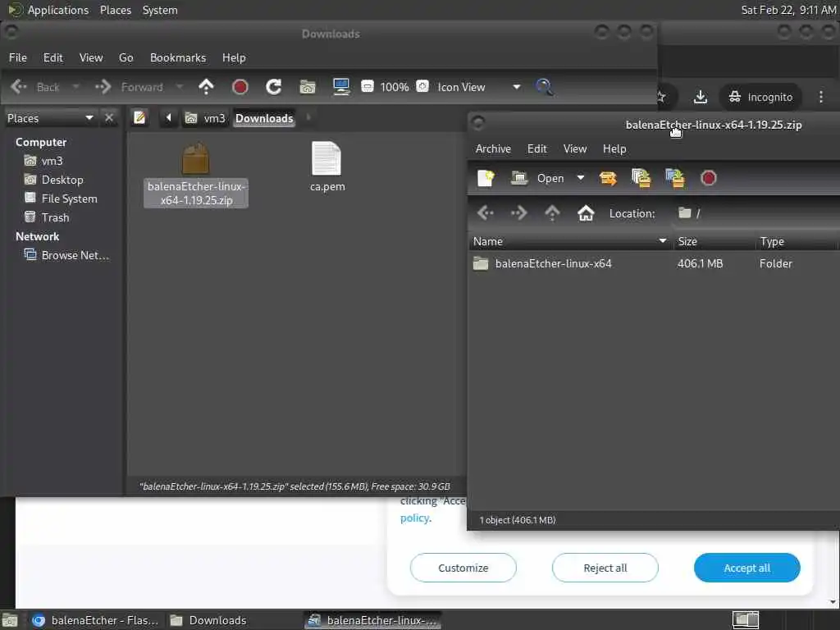Open the home folder icon in Caja toolbar
The image size is (840, 630).
[x=308, y=87]
